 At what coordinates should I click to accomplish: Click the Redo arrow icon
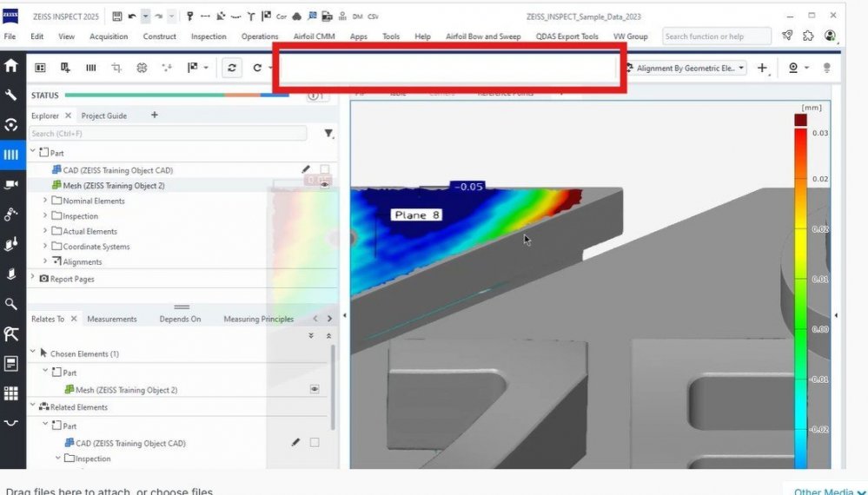158,16
